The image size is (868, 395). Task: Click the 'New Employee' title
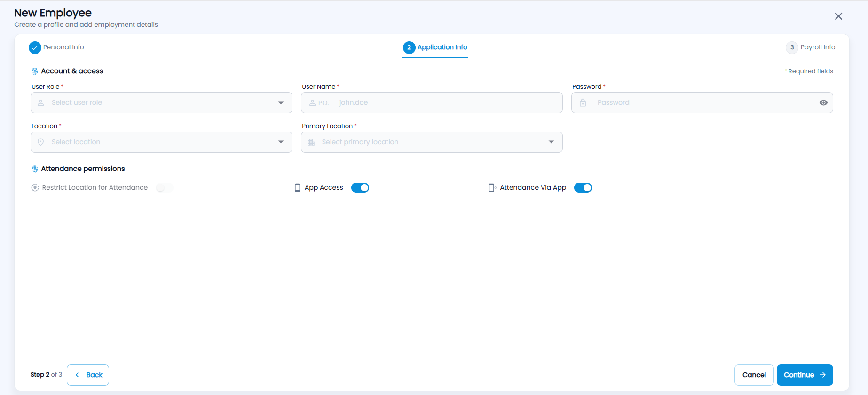[53, 13]
